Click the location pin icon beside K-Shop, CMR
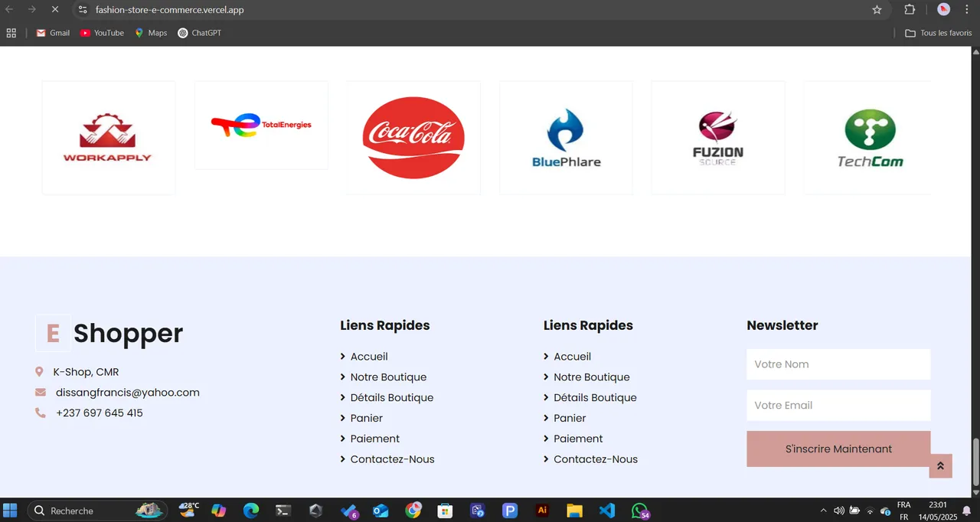This screenshot has height=522, width=980. tap(39, 372)
